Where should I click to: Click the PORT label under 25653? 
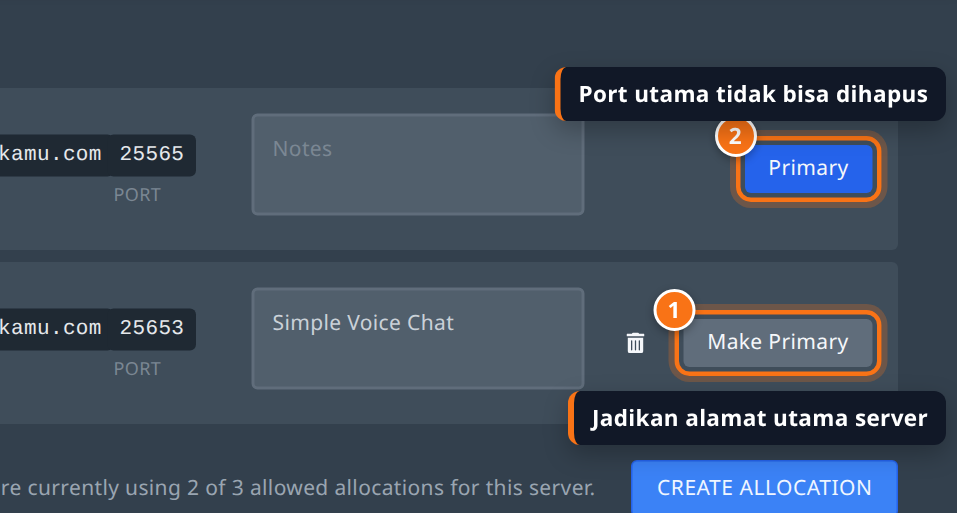pyautogui.click(x=137, y=368)
